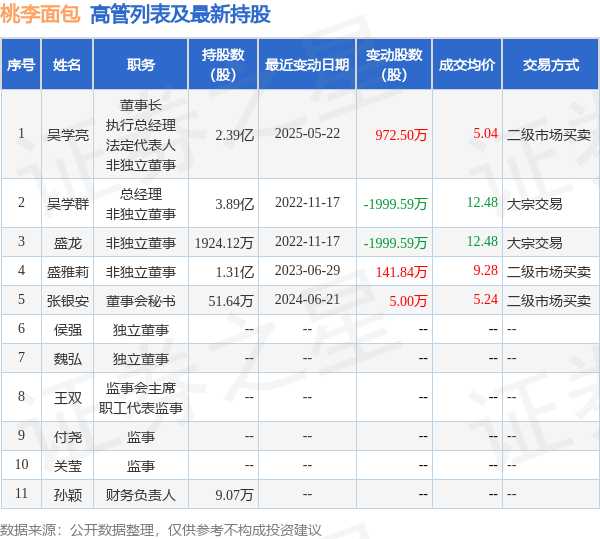Click the 5.00万 change value
Viewport: 600px width, 539px height.
[x=408, y=301]
